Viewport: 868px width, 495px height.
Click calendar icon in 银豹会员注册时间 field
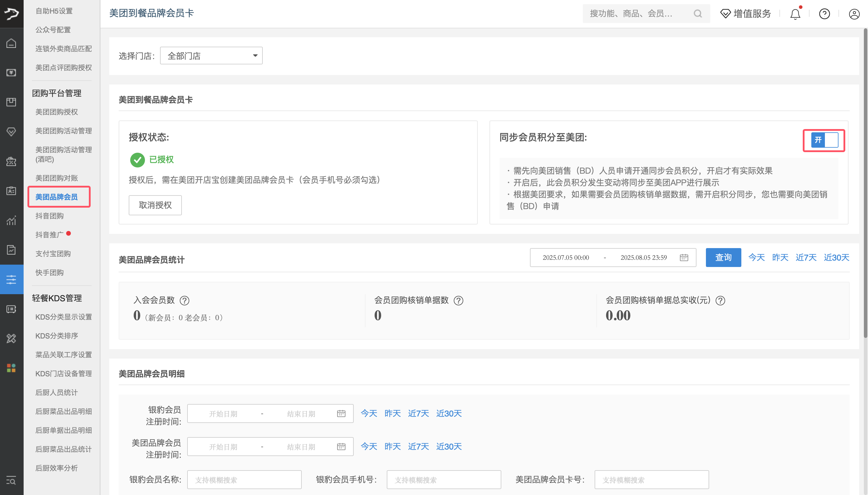click(x=341, y=413)
